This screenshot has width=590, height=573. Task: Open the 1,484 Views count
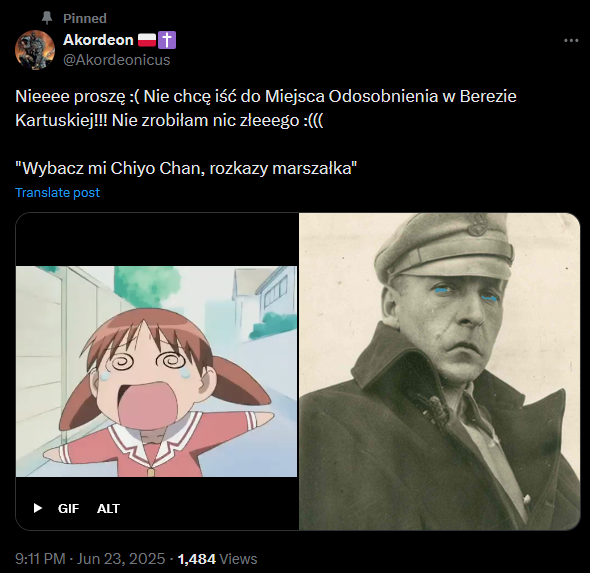(217, 559)
